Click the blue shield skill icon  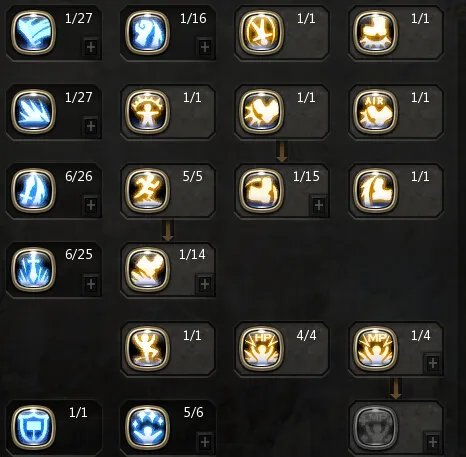pos(33,427)
